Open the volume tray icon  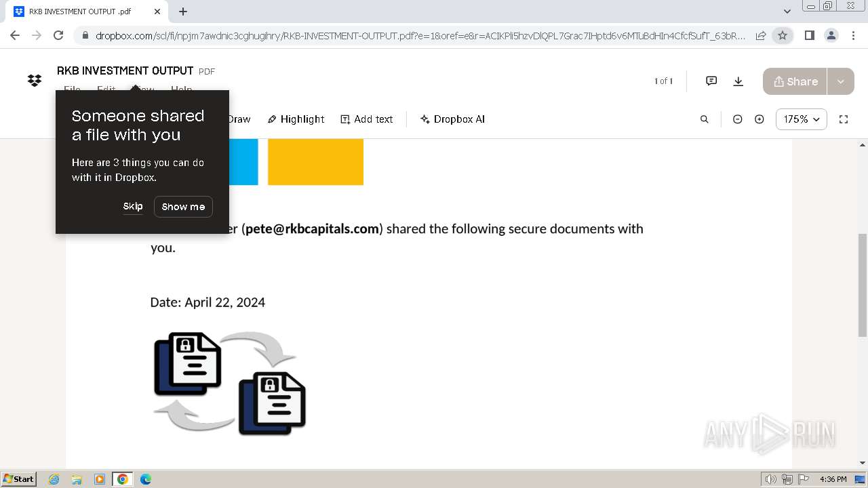pyautogui.click(x=771, y=479)
